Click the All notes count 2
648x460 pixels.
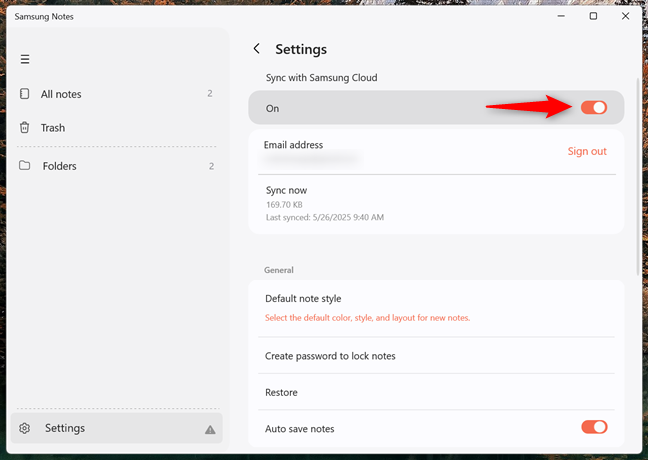tap(210, 94)
